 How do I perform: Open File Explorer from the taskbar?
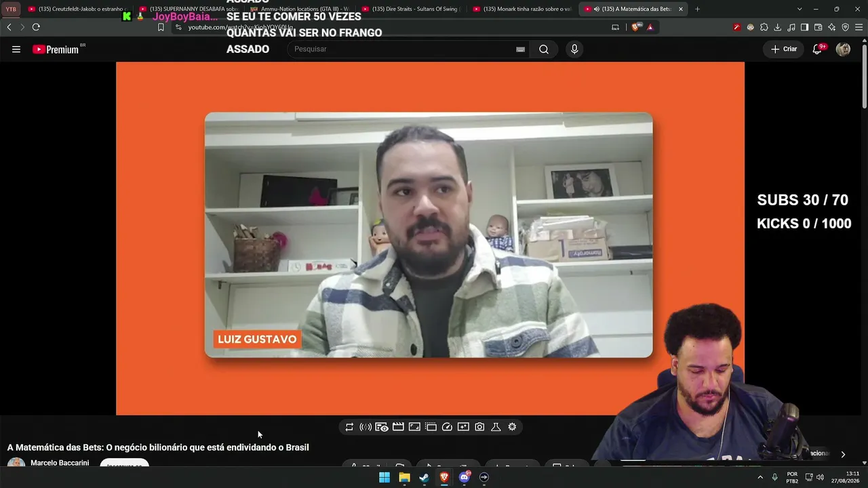click(404, 477)
